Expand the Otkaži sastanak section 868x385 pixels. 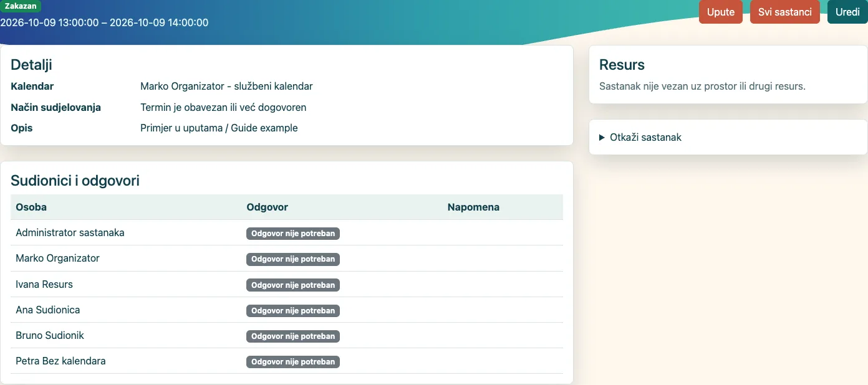coord(640,137)
